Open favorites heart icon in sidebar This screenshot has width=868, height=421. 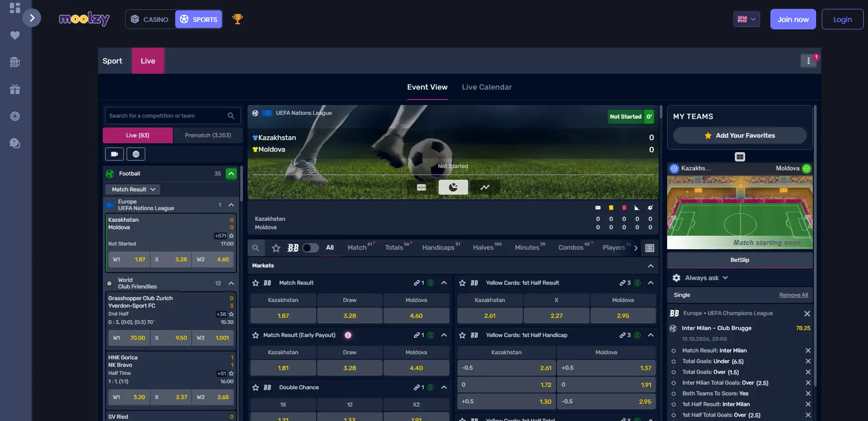(x=15, y=35)
